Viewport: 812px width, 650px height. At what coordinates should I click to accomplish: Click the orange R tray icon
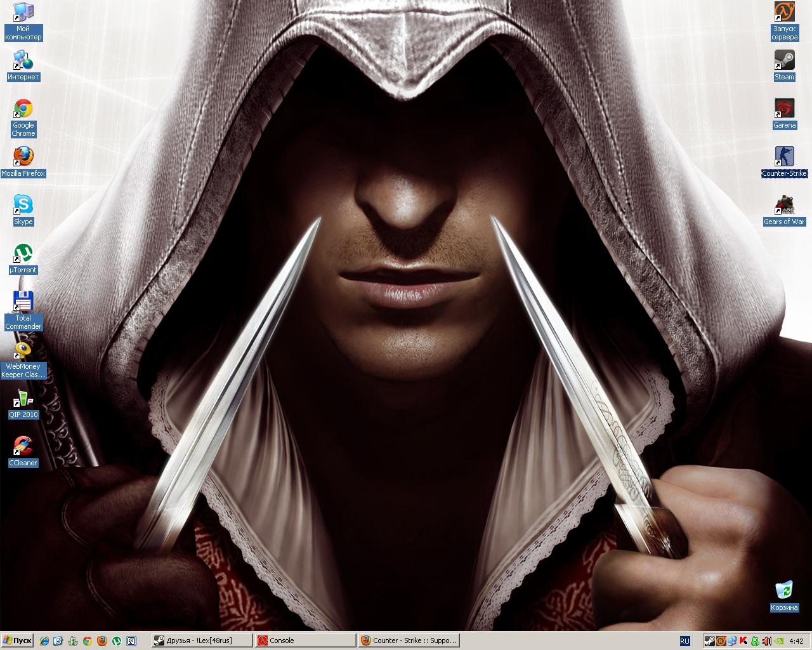point(721,641)
